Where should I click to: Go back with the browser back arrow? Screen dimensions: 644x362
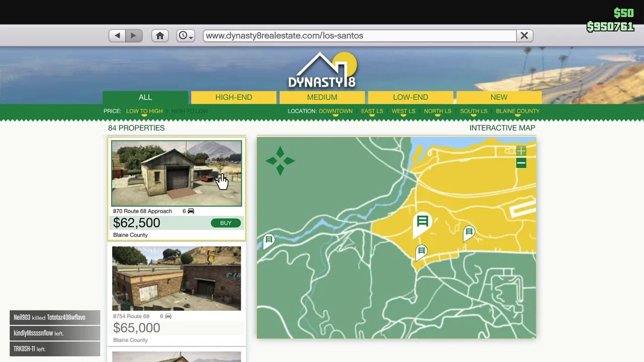(117, 36)
